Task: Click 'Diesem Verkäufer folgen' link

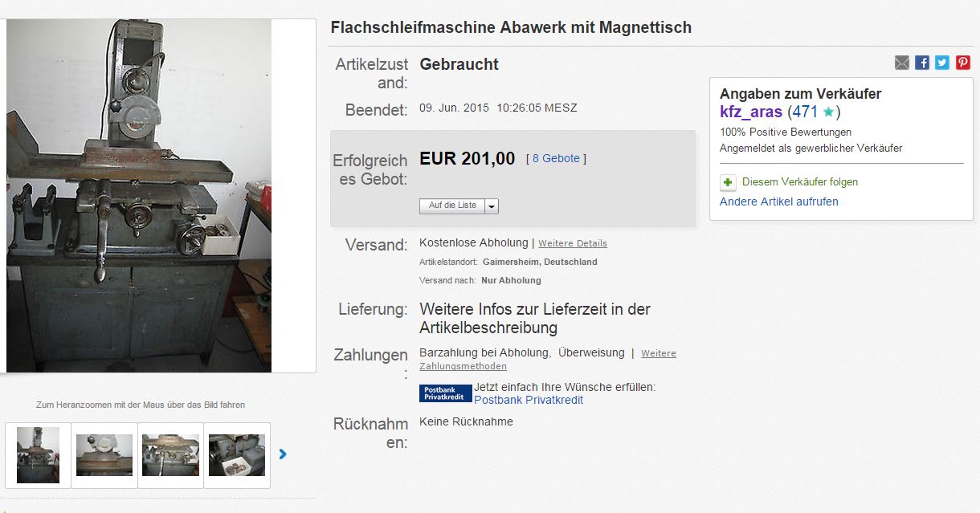Action: (x=800, y=182)
